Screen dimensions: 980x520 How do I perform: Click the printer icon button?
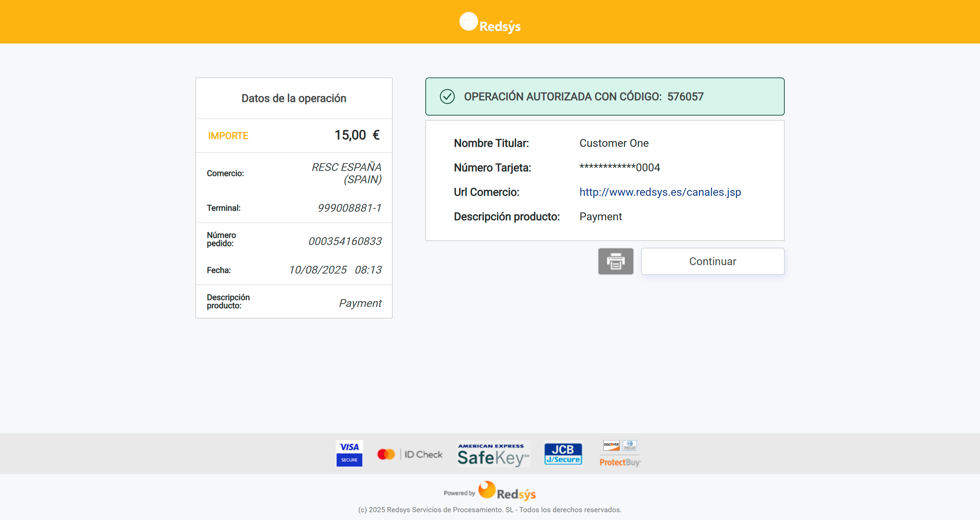point(615,261)
